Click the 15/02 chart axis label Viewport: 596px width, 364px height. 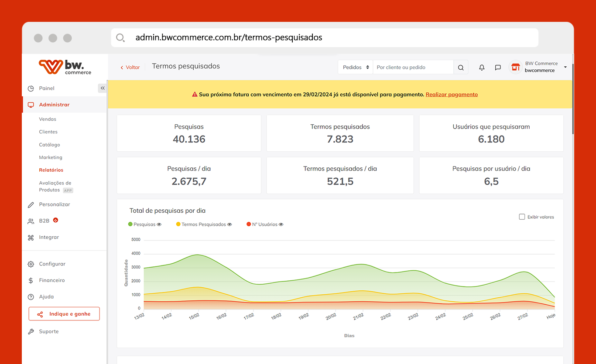[x=194, y=316]
